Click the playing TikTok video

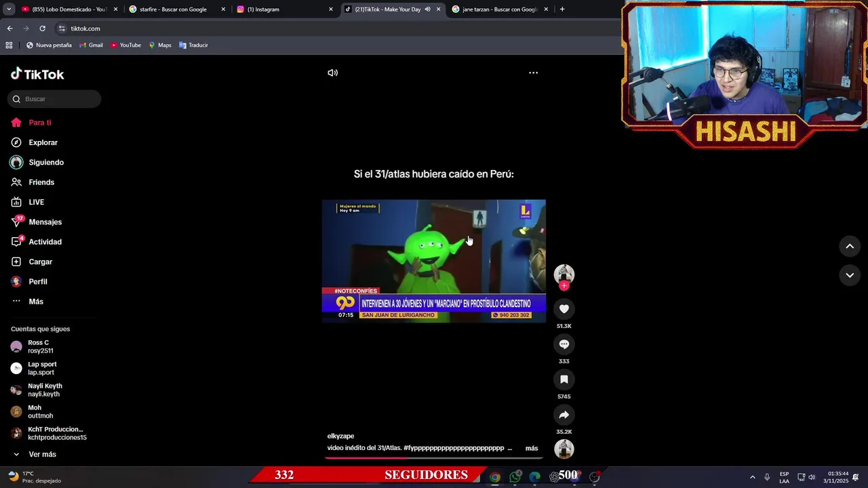tap(434, 261)
